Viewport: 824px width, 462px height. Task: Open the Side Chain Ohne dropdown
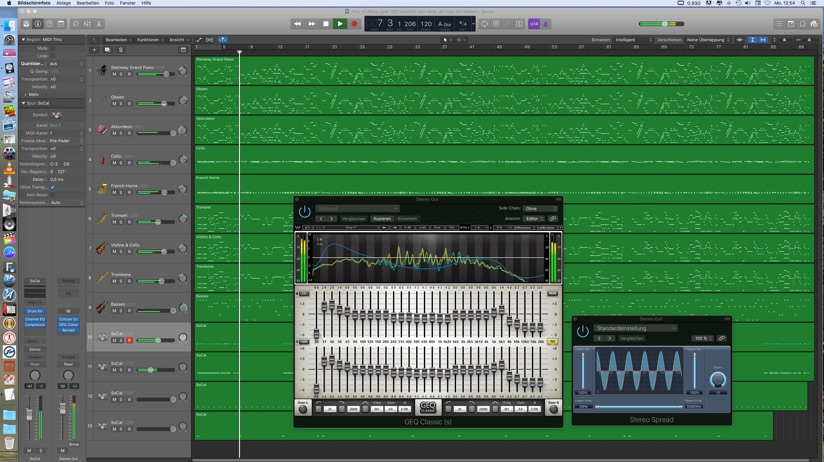540,209
